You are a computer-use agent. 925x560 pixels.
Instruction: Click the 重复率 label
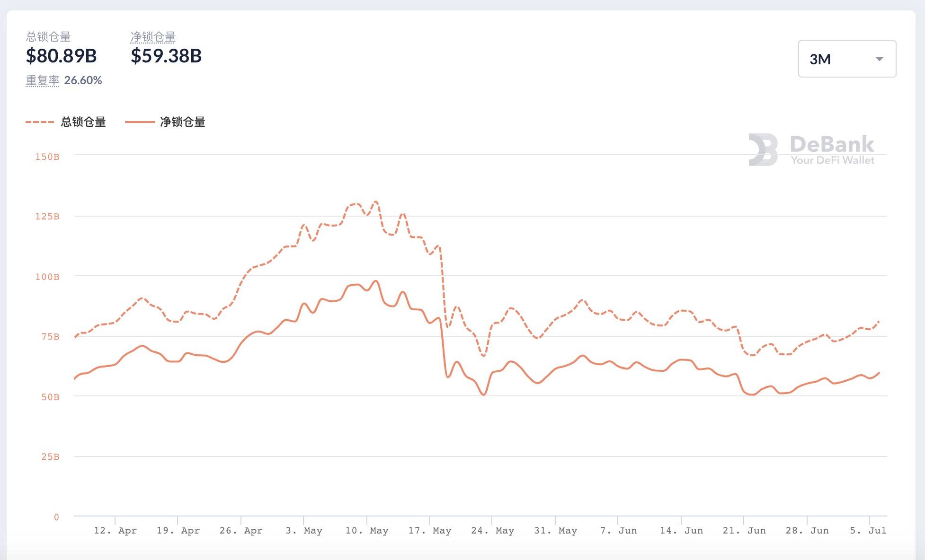tap(42, 80)
